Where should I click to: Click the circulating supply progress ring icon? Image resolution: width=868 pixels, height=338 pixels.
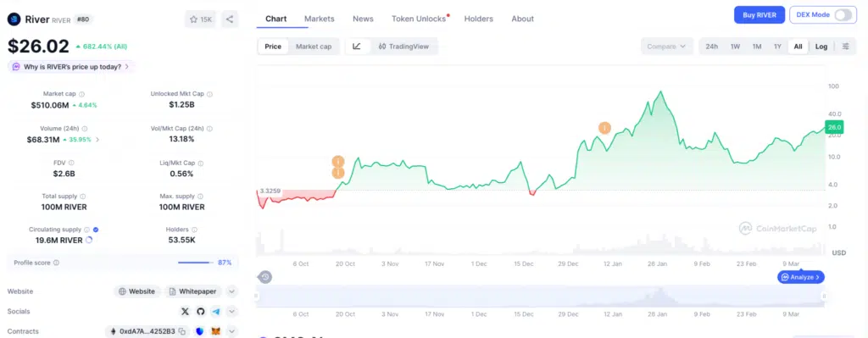click(89, 240)
